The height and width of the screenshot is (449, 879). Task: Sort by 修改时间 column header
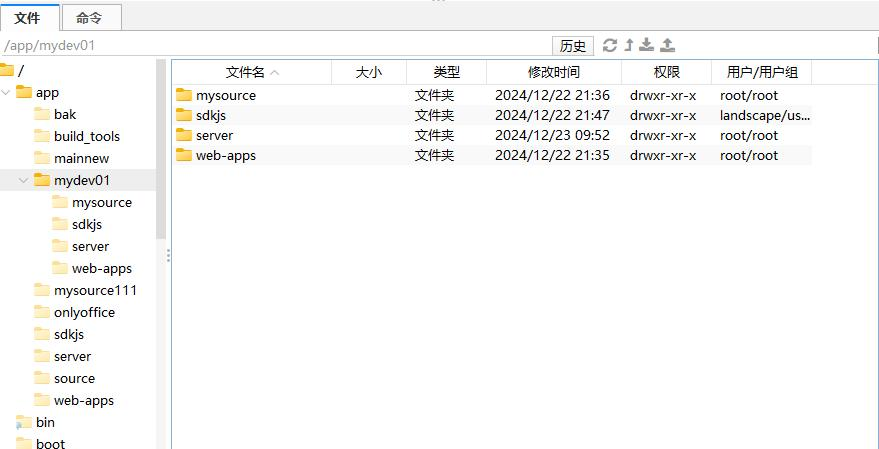pos(554,72)
